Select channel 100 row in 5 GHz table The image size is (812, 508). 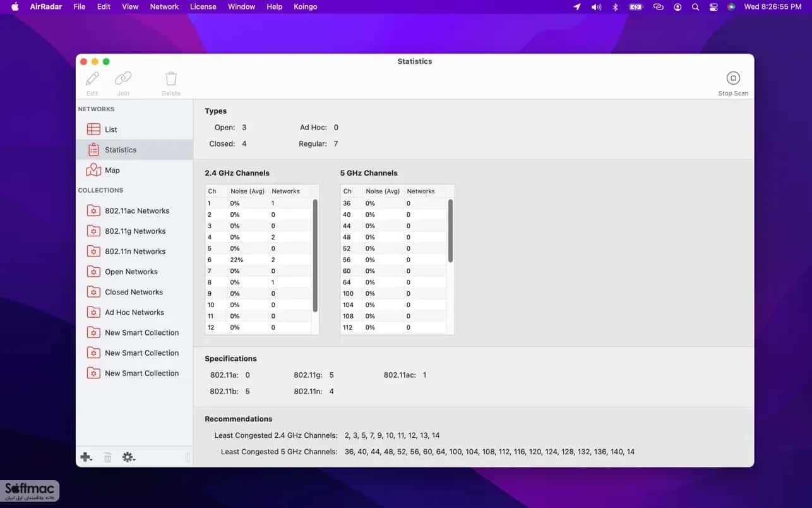click(x=393, y=294)
